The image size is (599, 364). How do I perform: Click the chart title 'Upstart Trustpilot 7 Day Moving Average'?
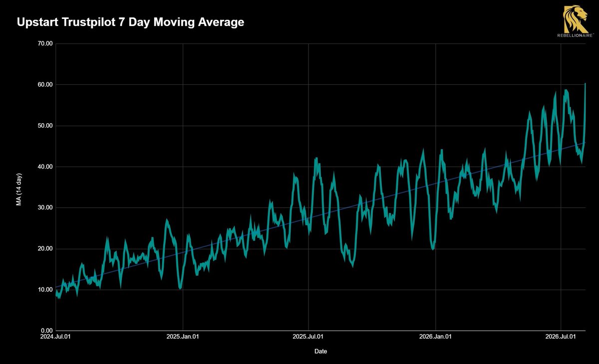pos(130,22)
